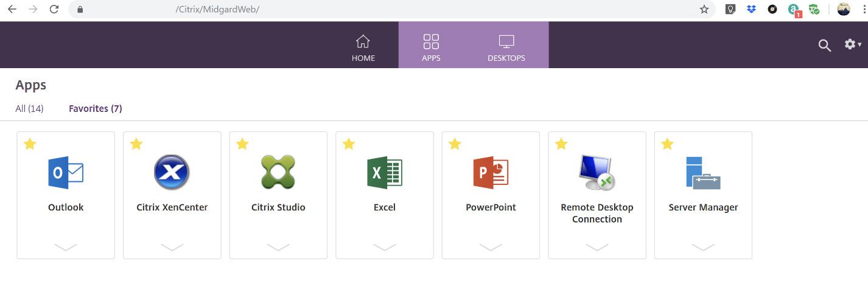Open the PowerPoint app icon
This screenshot has height=289, width=868.
click(x=491, y=172)
